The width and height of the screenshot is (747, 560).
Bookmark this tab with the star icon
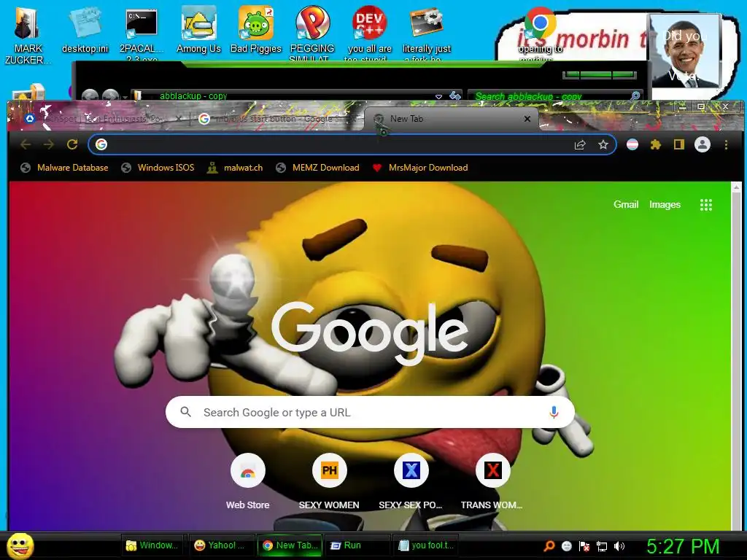603,145
